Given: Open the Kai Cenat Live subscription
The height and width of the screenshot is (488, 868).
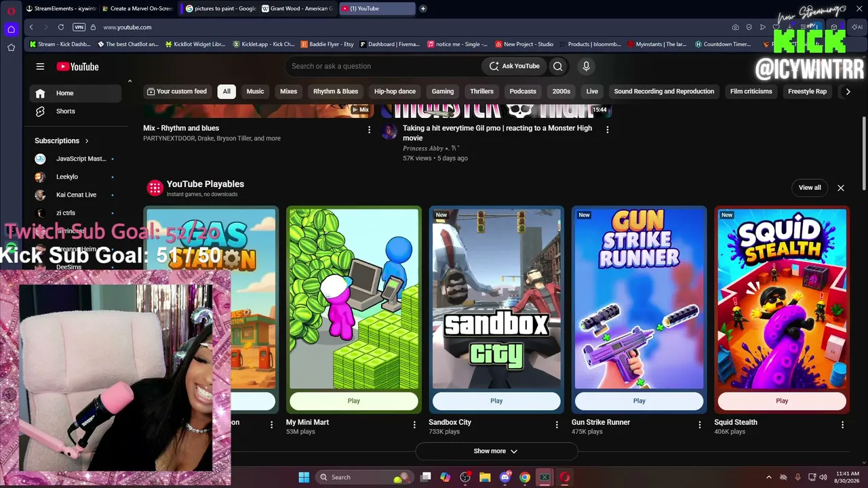Looking at the screenshot, I should click(75, 195).
